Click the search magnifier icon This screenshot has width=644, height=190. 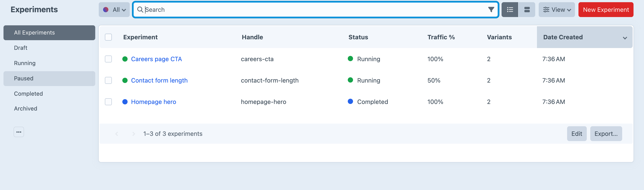pos(140,10)
